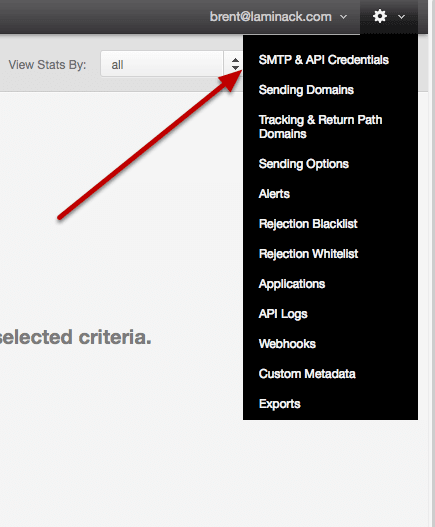Click the settings gear icon
The height and width of the screenshot is (527, 435).
click(380, 16)
